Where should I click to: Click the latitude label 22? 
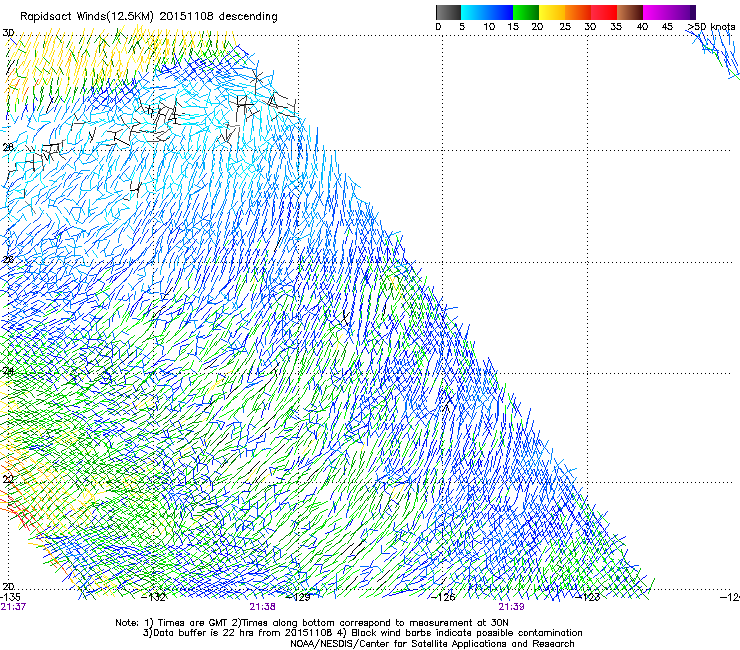tap(8, 479)
